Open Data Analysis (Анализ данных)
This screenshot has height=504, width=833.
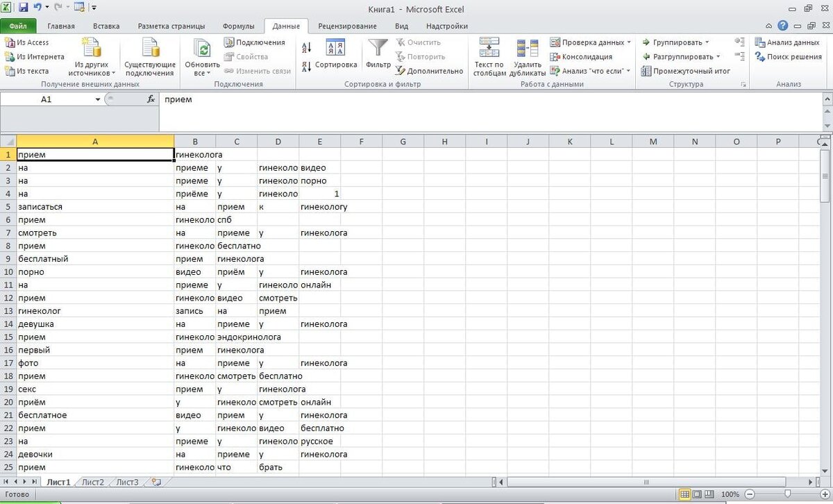click(x=787, y=42)
